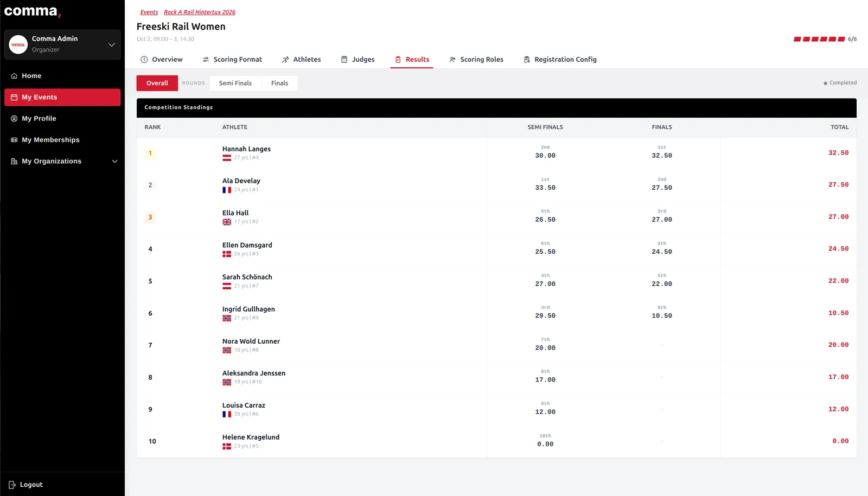Click athlete name Helene Kragelund

coord(251,437)
